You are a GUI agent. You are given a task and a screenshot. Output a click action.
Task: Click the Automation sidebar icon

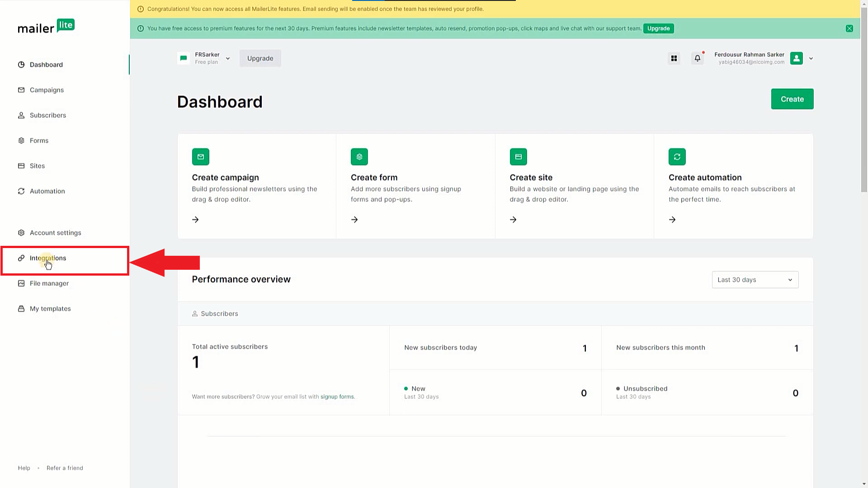(21, 191)
